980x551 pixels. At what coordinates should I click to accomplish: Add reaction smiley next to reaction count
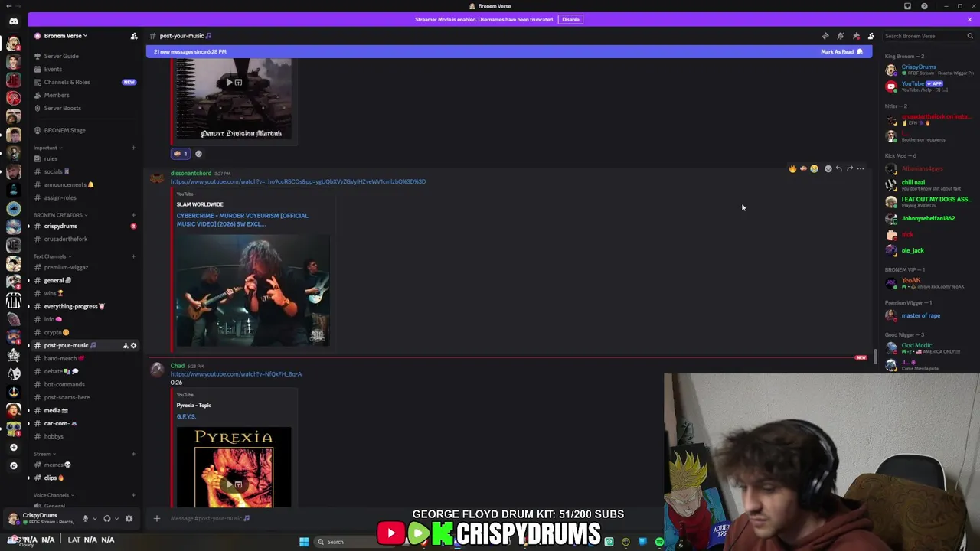point(198,154)
